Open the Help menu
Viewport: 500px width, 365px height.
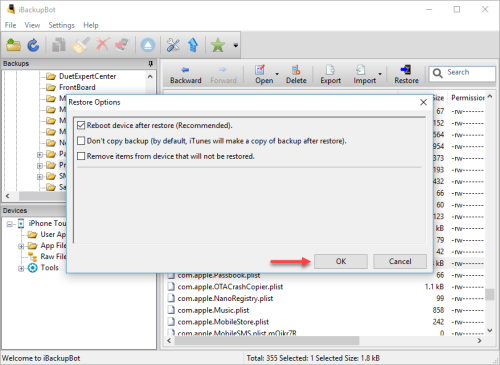coord(91,25)
